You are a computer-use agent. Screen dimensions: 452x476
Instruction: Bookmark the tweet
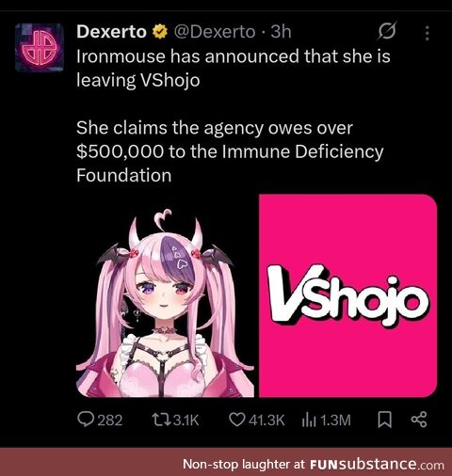[x=384, y=420]
